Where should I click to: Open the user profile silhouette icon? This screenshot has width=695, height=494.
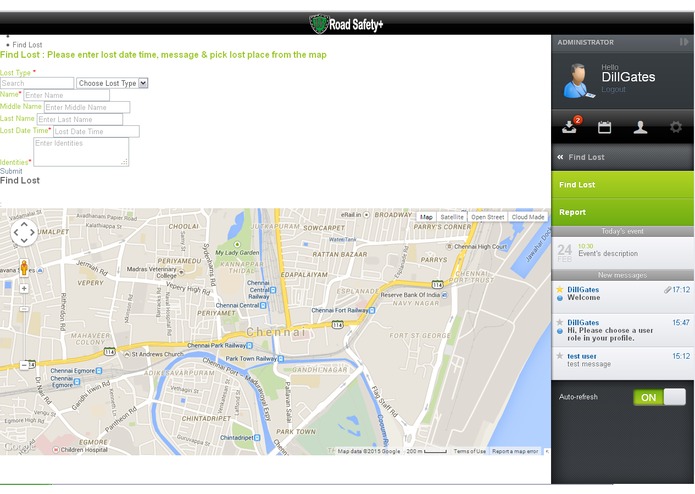[640, 127]
